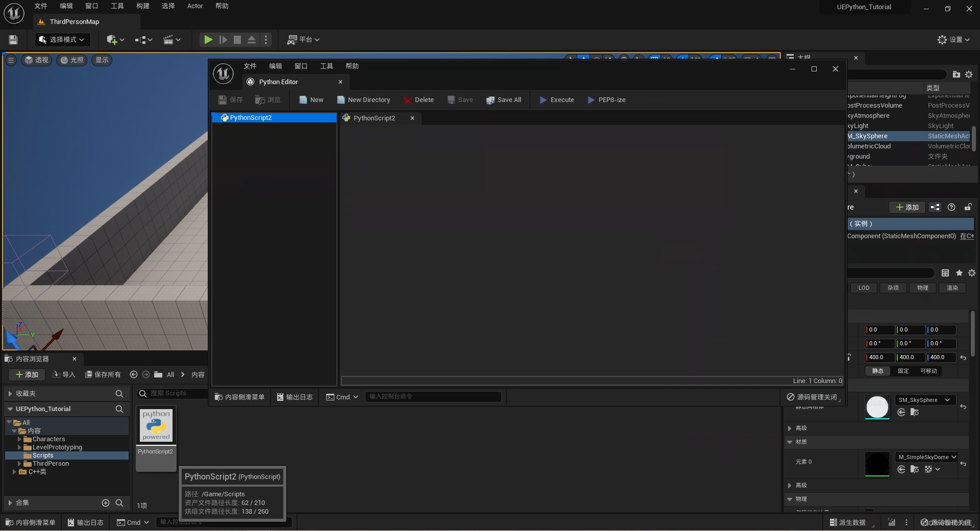Select PythonScript2 in the script list
This screenshot has height=531, width=980.
[x=275, y=118]
